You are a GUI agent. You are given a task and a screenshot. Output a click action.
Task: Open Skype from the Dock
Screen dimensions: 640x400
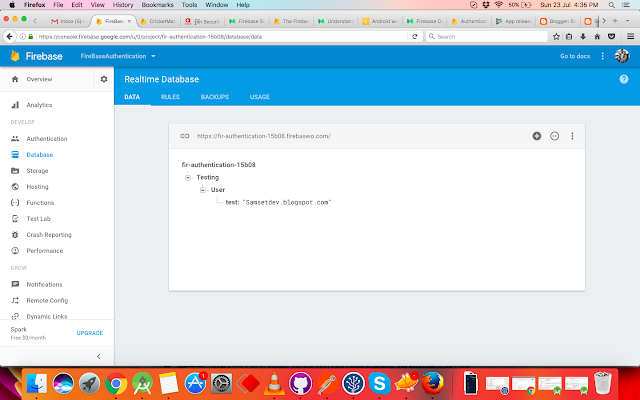[x=380, y=383]
